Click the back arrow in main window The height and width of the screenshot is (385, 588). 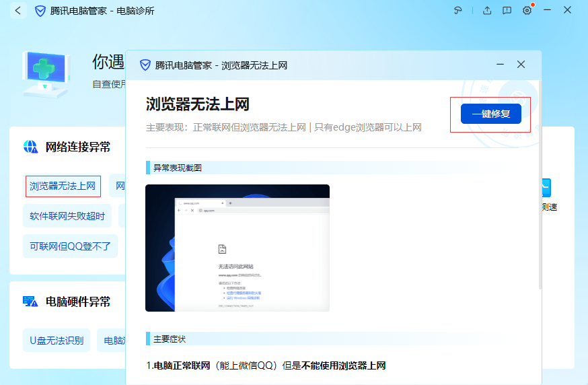(x=18, y=10)
